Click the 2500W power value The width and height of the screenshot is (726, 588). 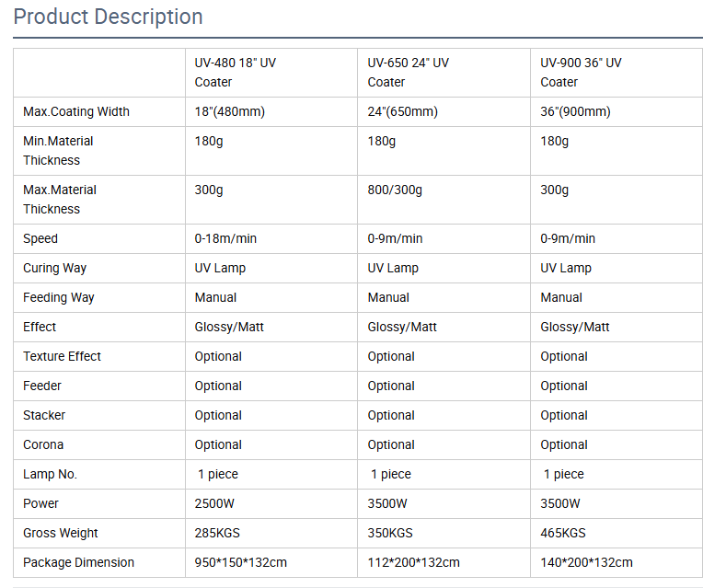(214, 503)
